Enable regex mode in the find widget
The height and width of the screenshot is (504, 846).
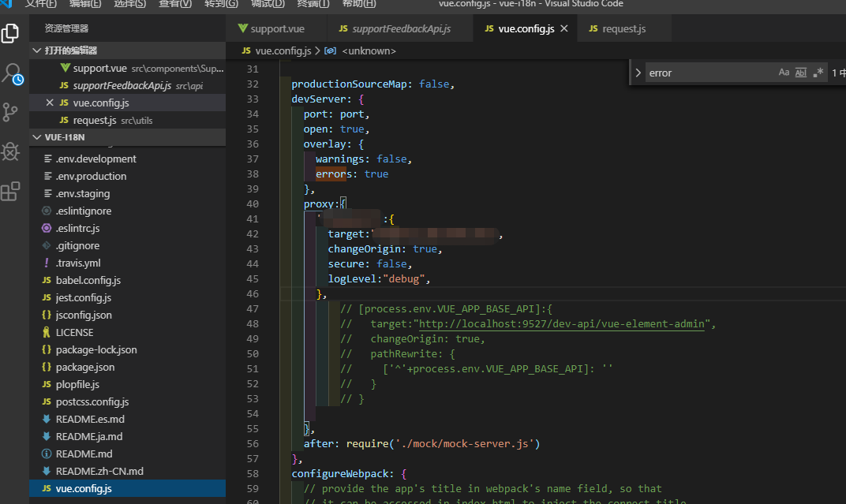(818, 72)
